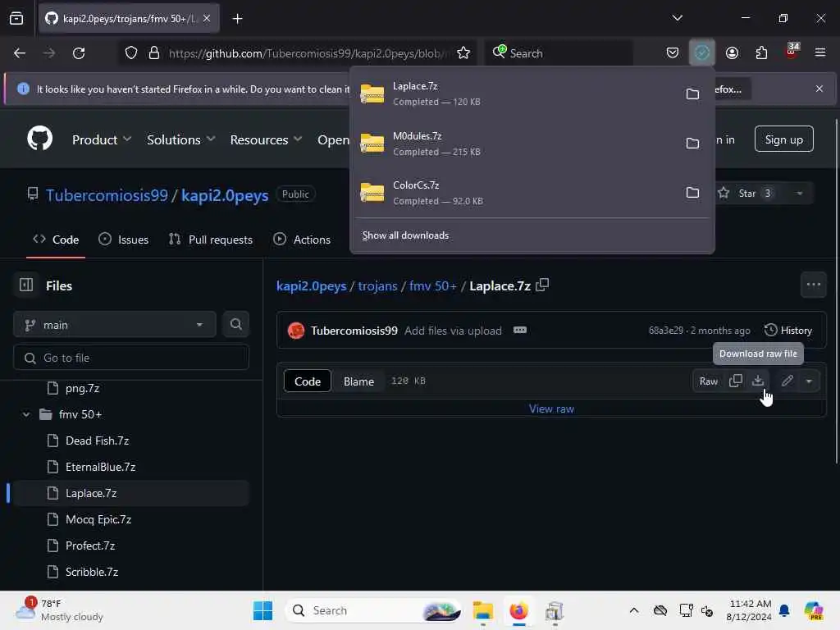Reload the current page

coord(79,53)
